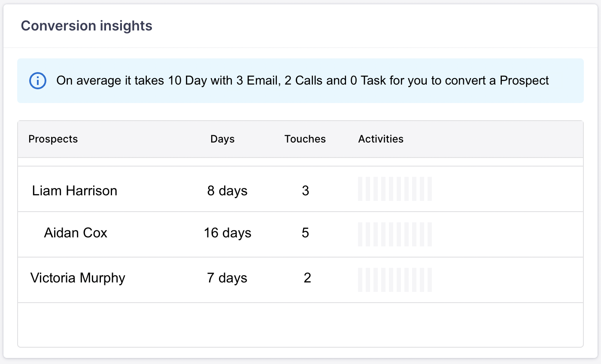Click the Activities column header

point(381,139)
